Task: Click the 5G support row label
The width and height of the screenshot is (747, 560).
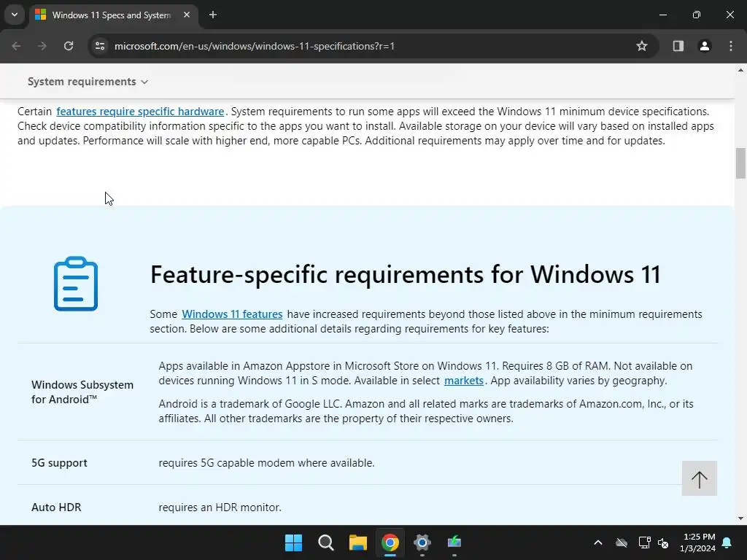Action: click(59, 463)
